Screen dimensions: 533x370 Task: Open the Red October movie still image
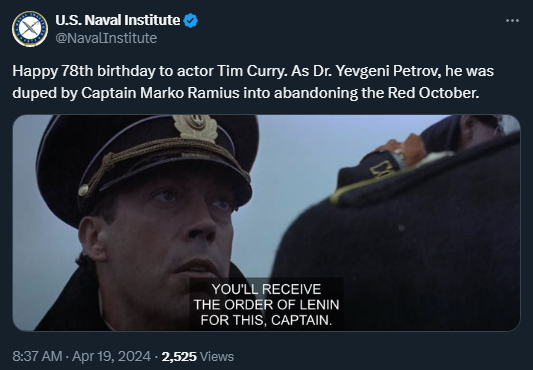pyautogui.click(x=266, y=223)
